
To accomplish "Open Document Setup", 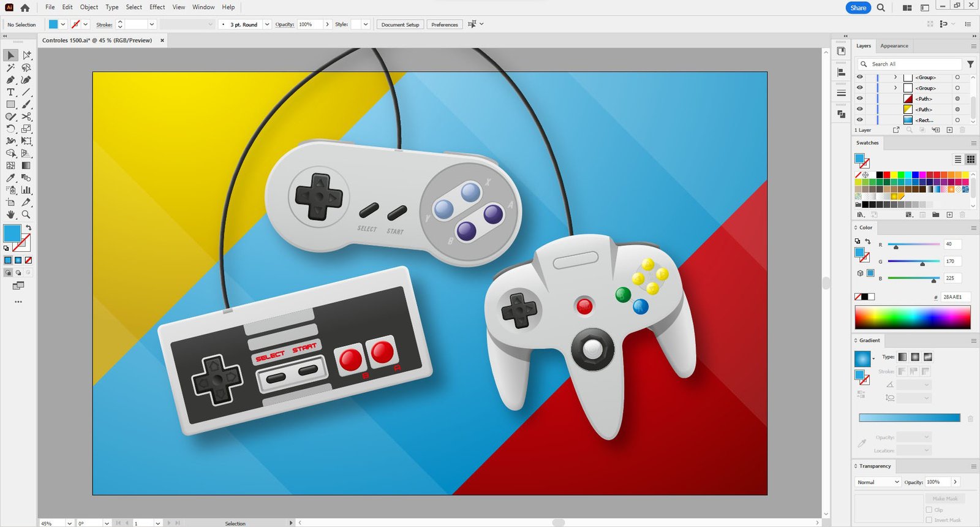I will coord(400,25).
